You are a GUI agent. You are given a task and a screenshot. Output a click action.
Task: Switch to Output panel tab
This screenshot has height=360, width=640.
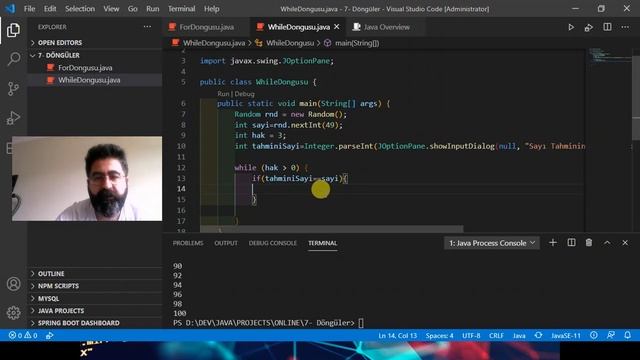click(x=226, y=243)
